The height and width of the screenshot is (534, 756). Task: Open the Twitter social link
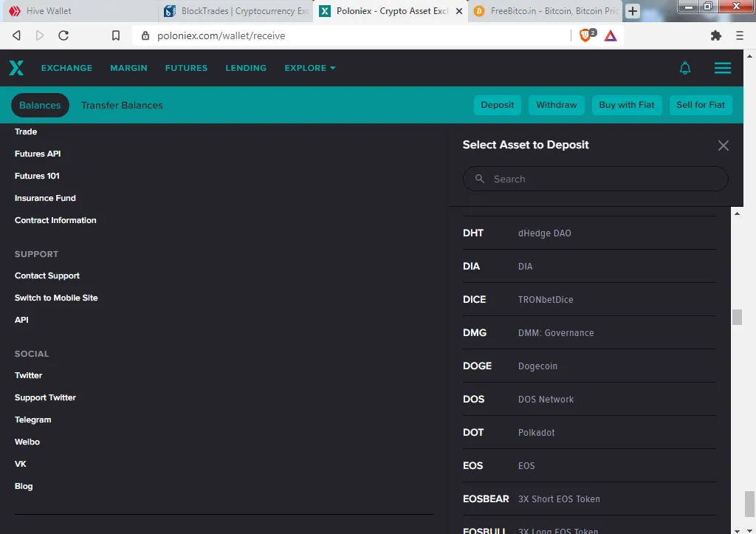[28, 375]
